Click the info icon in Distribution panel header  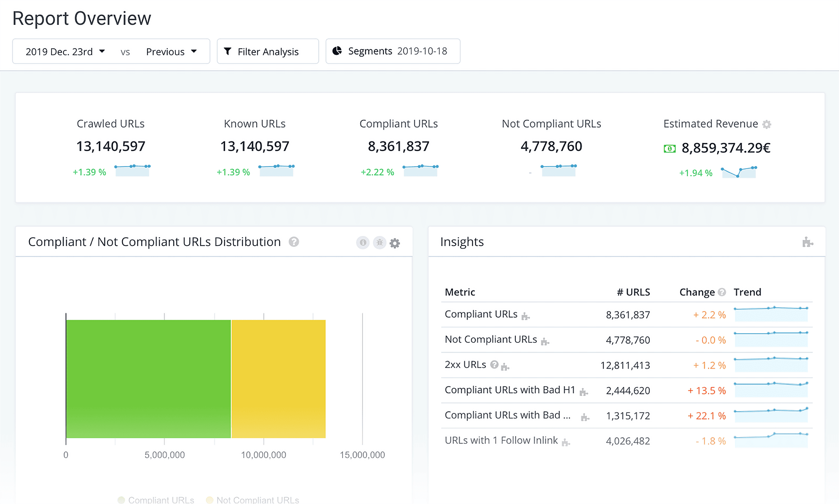[x=363, y=242]
